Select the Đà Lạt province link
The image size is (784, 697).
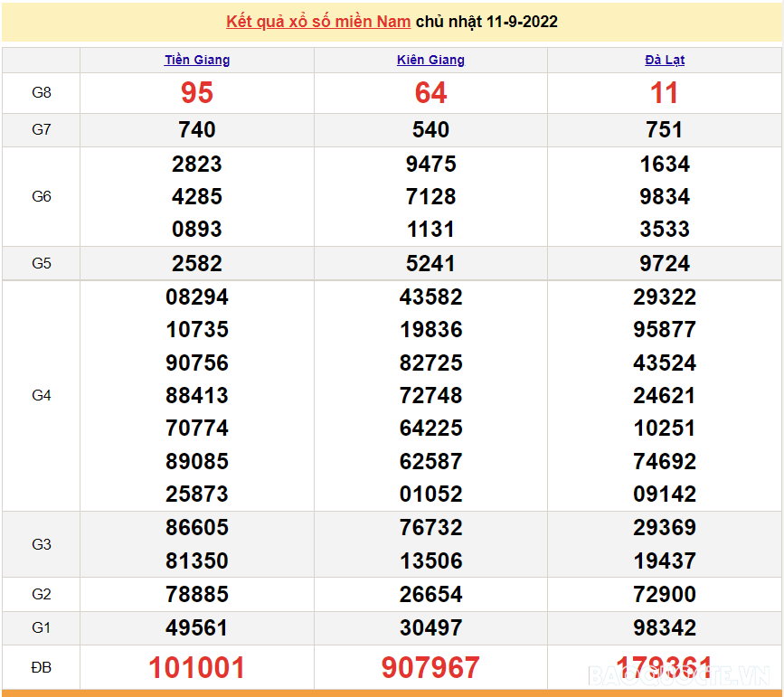pyautogui.click(x=665, y=61)
